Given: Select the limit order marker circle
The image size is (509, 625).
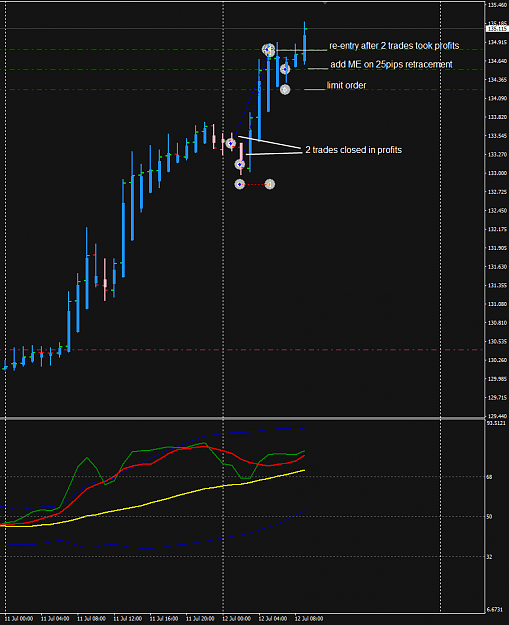Looking at the screenshot, I should click(x=285, y=89).
